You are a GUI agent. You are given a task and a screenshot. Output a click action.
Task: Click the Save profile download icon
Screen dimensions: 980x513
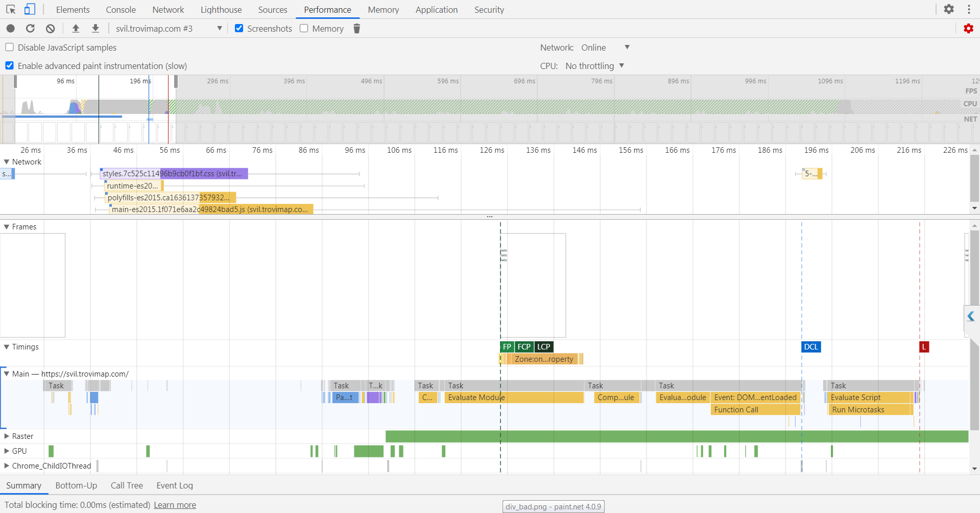coord(95,29)
